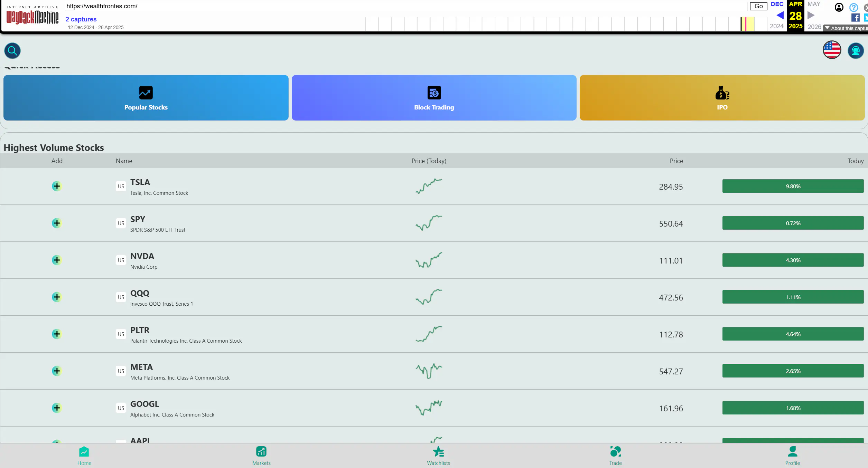Screen dimensions: 868x468
Task: Open the PLTR ticker name
Action: tap(140, 330)
